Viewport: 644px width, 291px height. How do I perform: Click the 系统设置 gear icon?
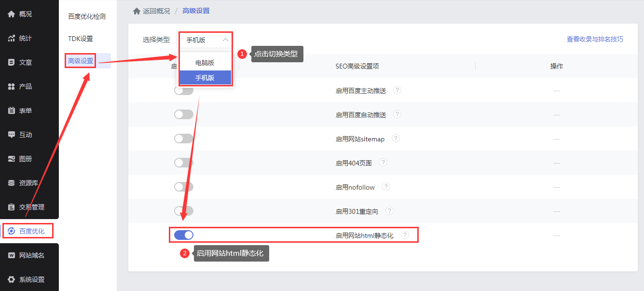[x=12, y=279]
